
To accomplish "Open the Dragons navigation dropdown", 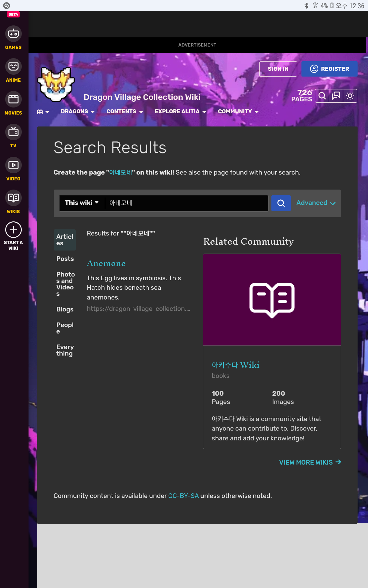I will pyautogui.click(x=78, y=111).
